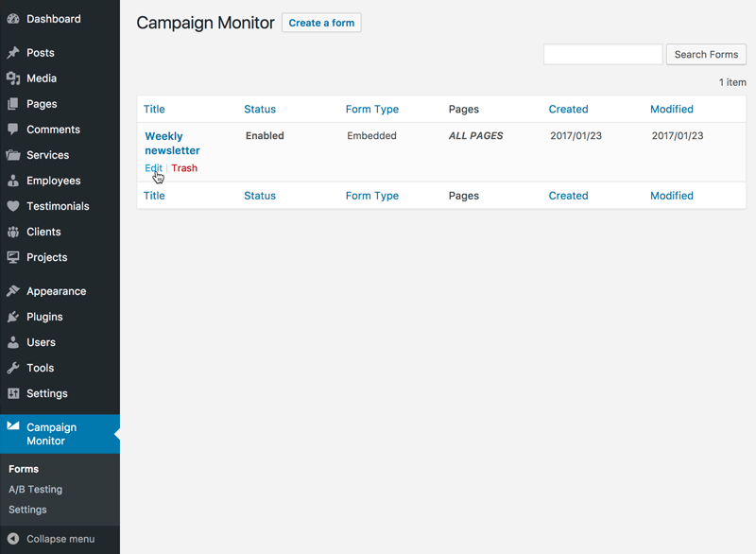Click the Enabled status cell
Screen dimensions: 756x554
click(x=265, y=135)
